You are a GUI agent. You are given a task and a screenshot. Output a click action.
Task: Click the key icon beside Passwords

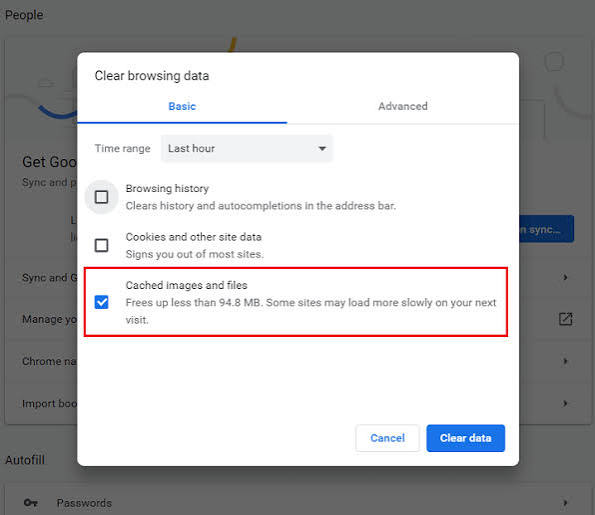(30, 503)
